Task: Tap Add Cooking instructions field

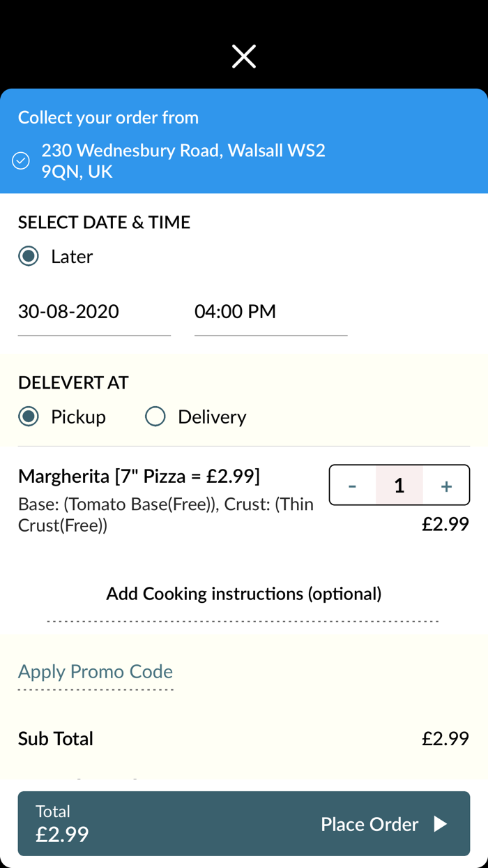Action: 243,594
